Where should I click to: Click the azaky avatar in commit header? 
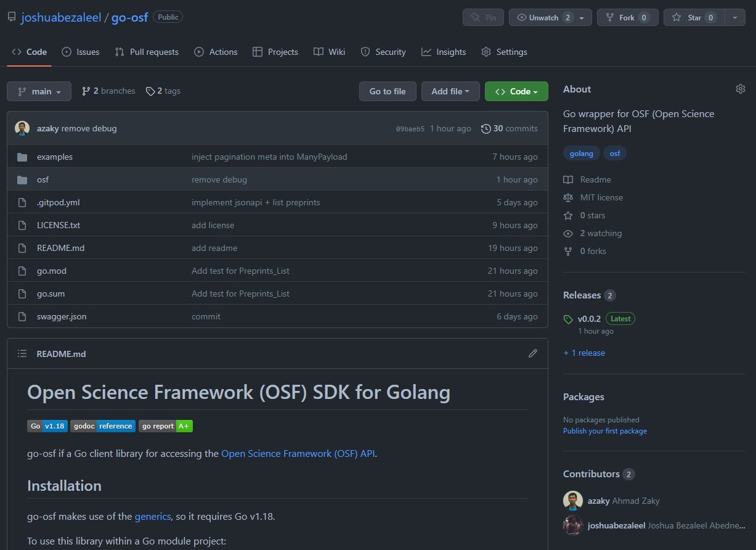(x=22, y=128)
